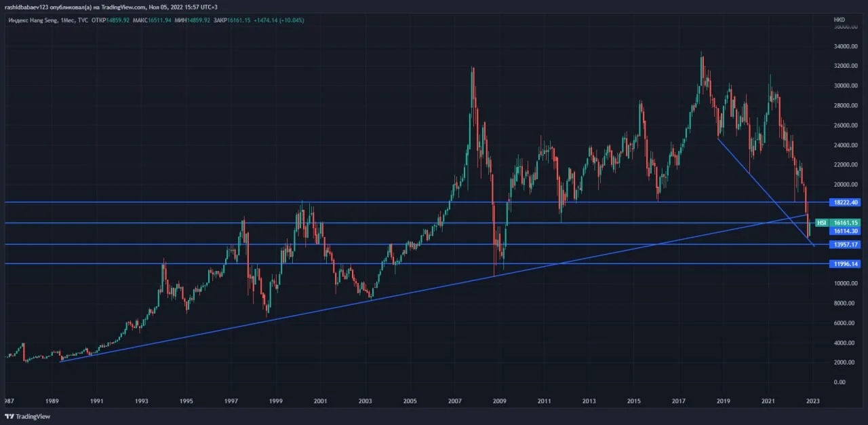
Task: Click the +1474.14 (+10.04%) change value
Action: tap(279, 20)
